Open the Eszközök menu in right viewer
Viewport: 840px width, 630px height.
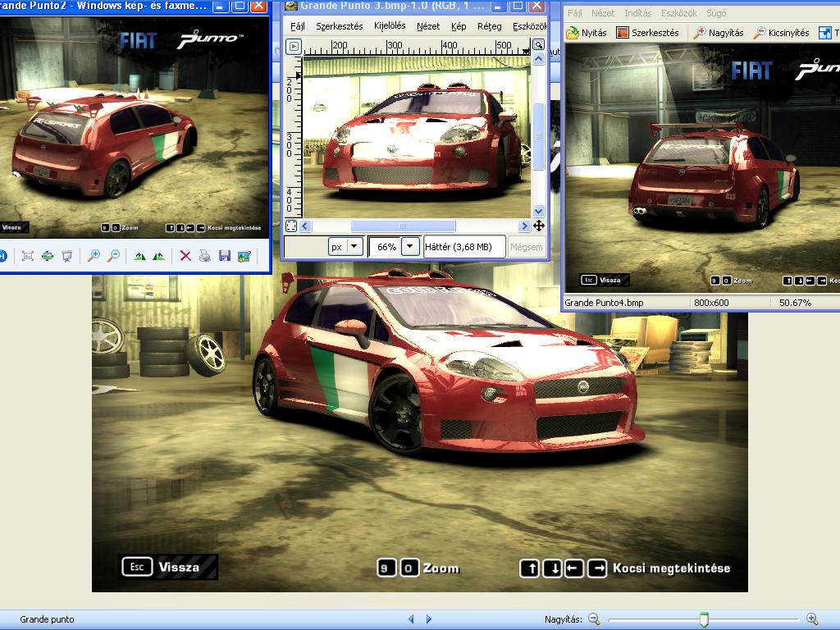coord(678,13)
